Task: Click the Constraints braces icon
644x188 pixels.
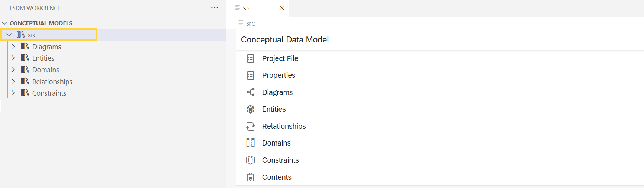Action: point(251,160)
